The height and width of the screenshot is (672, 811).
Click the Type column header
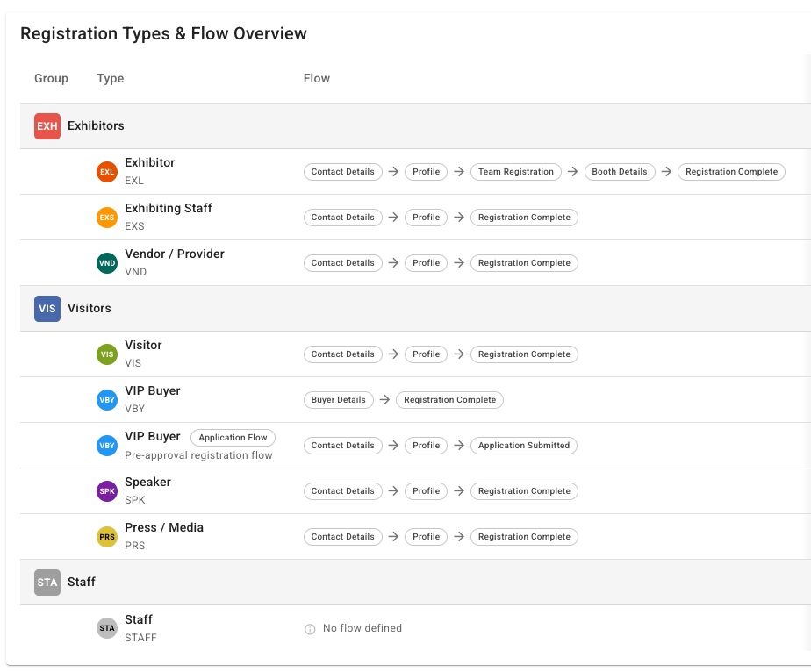pyautogui.click(x=111, y=79)
